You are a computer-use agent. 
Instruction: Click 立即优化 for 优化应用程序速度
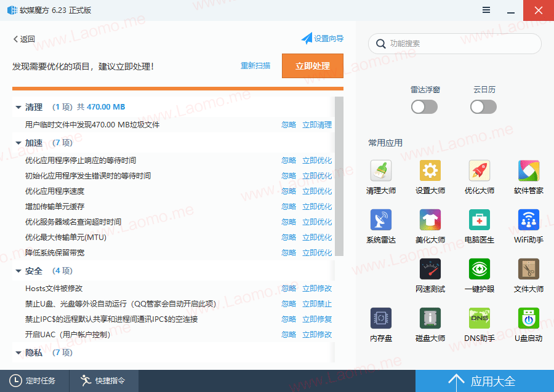coord(317,191)
